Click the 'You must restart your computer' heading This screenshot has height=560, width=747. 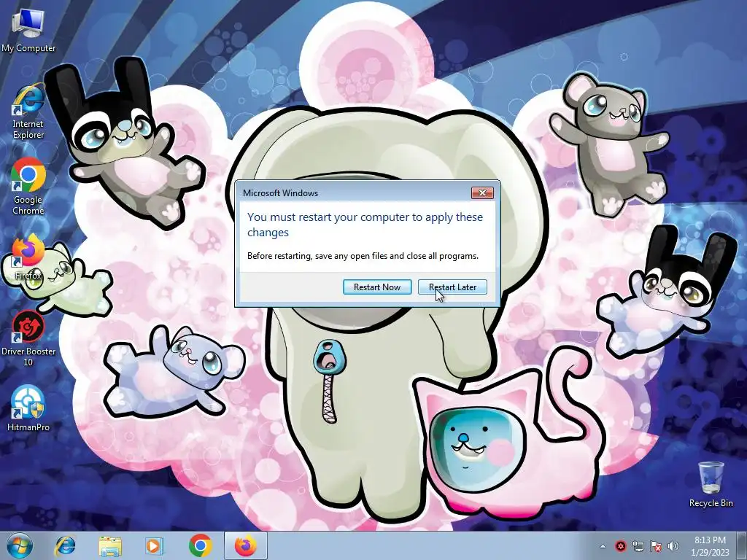coord(365,225)
